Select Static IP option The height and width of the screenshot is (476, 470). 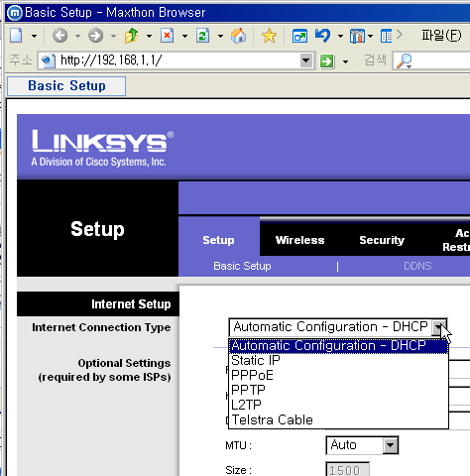[338, 360]
